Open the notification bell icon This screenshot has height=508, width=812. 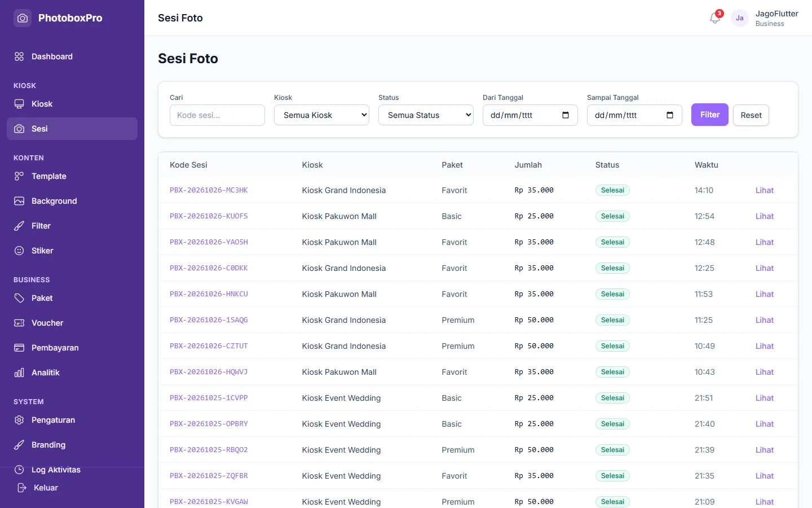coord(714,18)
